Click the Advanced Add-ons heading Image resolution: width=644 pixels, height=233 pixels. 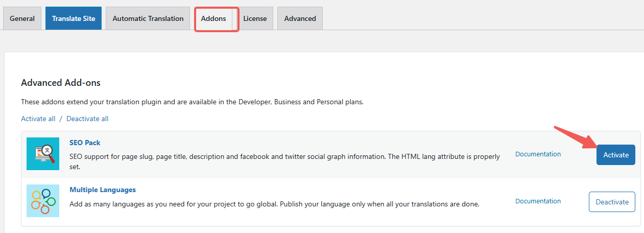[x=61, y=82]
